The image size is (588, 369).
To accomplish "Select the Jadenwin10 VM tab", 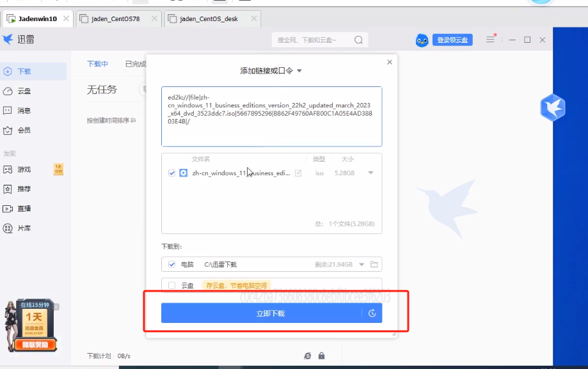I will [38, 19].
